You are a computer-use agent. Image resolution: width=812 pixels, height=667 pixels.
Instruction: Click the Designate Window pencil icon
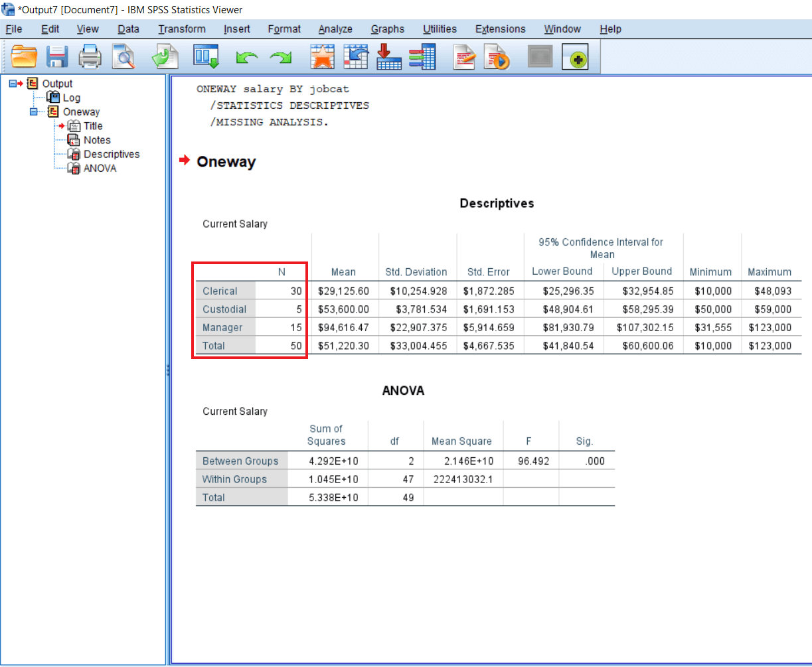(465, 56)
